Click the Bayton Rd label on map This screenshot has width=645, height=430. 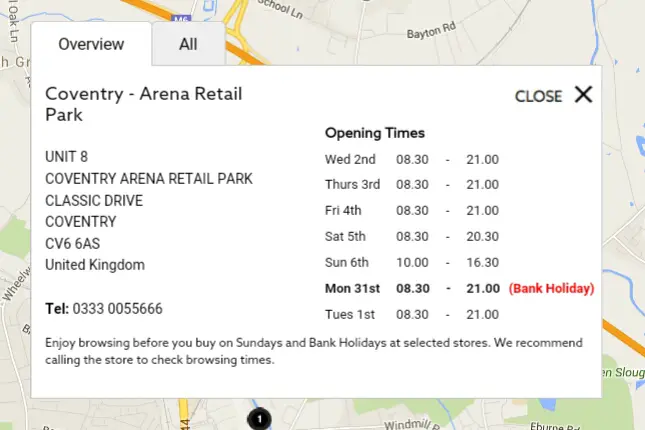[432, 30]
